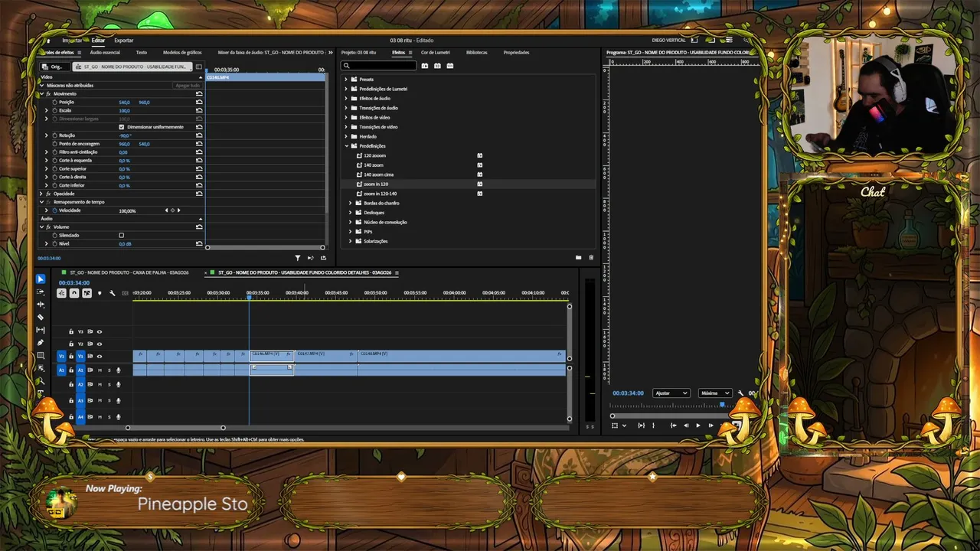Select the '140 zoom cima' preset
The image size is (980, 551).
(378, 174)
